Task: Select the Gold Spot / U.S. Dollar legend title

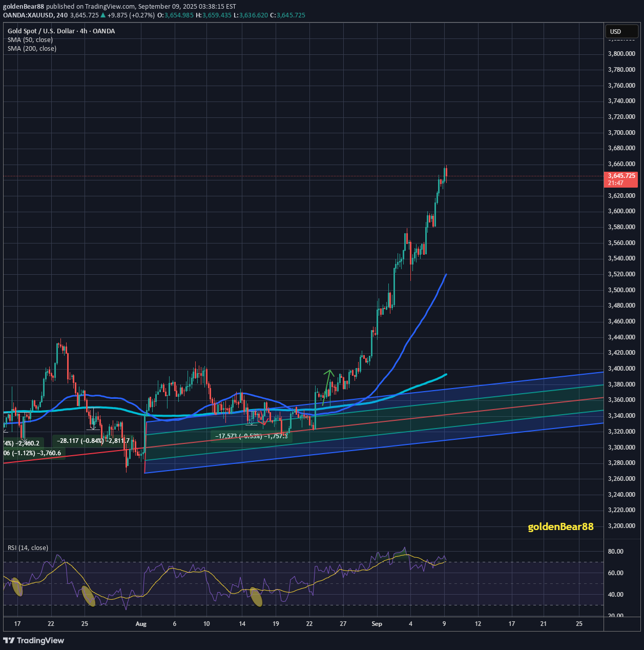Action: [61, 31]
